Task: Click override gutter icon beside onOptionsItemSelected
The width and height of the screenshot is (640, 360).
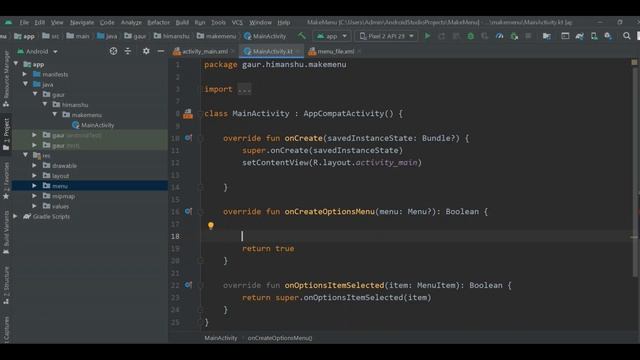Action: pos(188,285)
